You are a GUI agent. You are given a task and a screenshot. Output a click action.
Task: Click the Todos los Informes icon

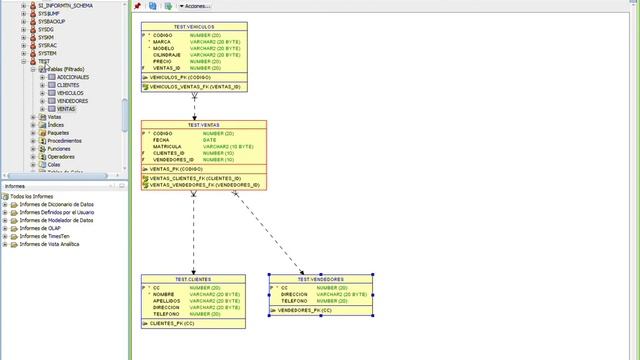pos(5,196)
